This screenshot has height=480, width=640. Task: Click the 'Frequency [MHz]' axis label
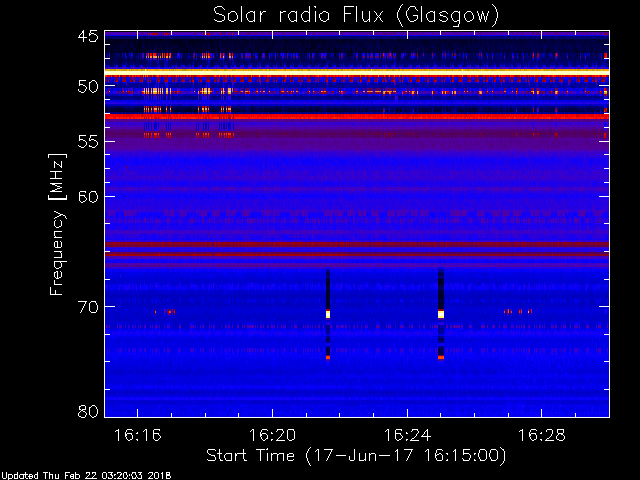[57, 224]
